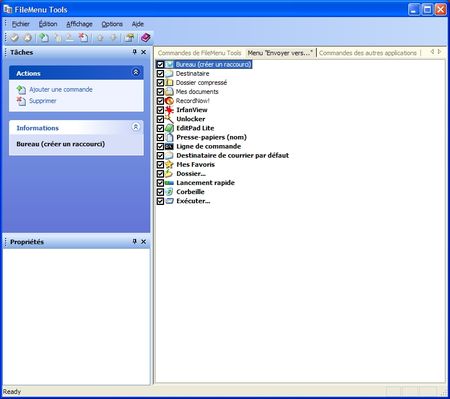450x399 pixels.
Task: Uncheck the Destinataire checkbox
Action: (x=160, y=73)
